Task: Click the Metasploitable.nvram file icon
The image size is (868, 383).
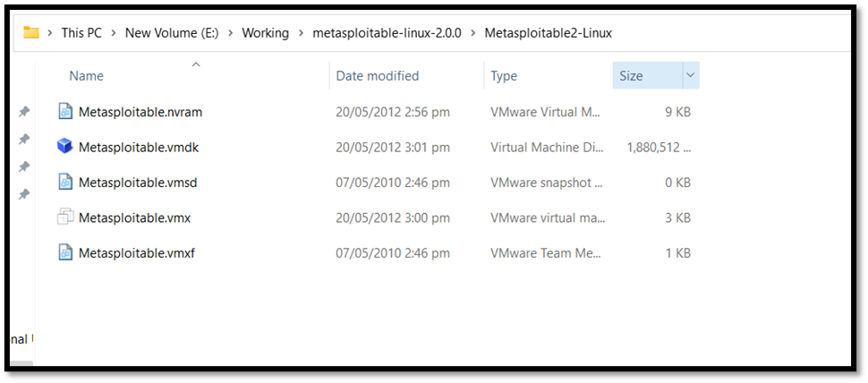Action: pyautogui.click(x=64, y=111)
